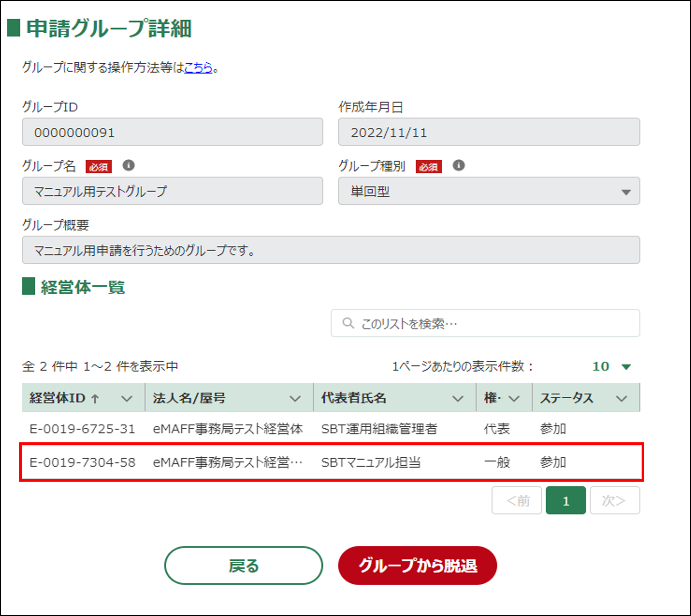The height and width of the screenshot is (616, 691).
Task: Open the こちら help link
Action: (198, 67)
